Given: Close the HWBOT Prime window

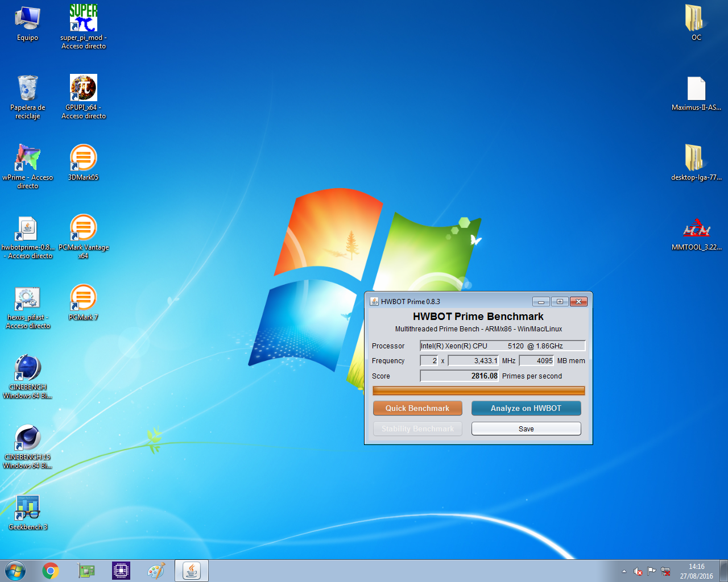Looking at the screenshot, I should [x=578, y=301].
